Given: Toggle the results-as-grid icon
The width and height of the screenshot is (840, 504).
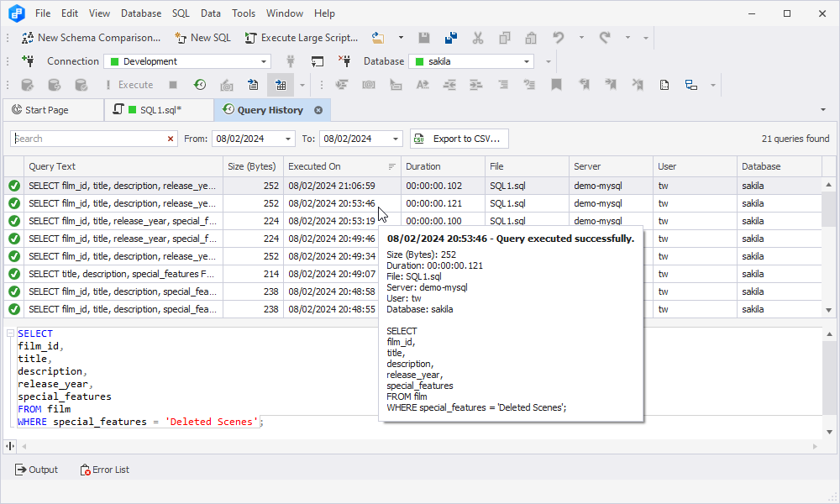Looking at the screenshot, I should click(281, 85).
